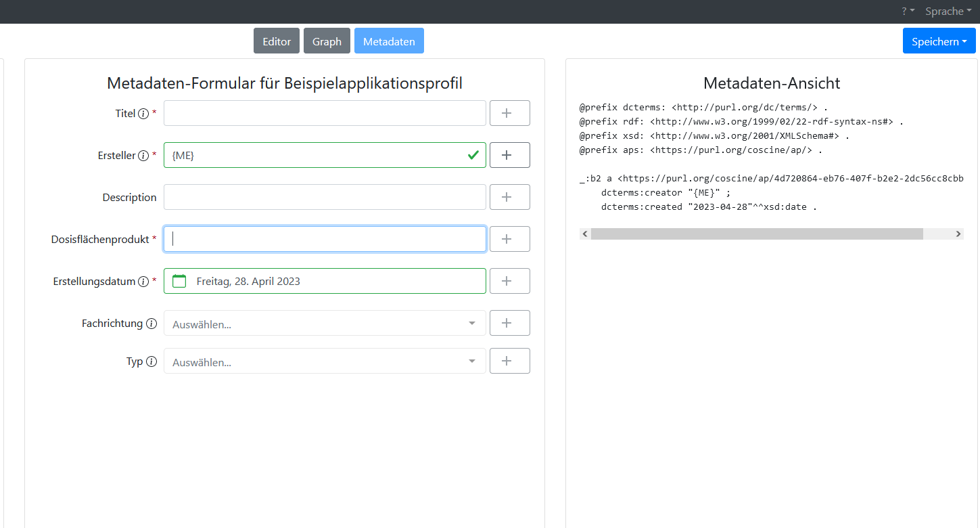980x528 pixels.
Task: Click the Metadaten-Formular für Beispielapplikationsprofil heading
Action: click(x=285, y=83)
